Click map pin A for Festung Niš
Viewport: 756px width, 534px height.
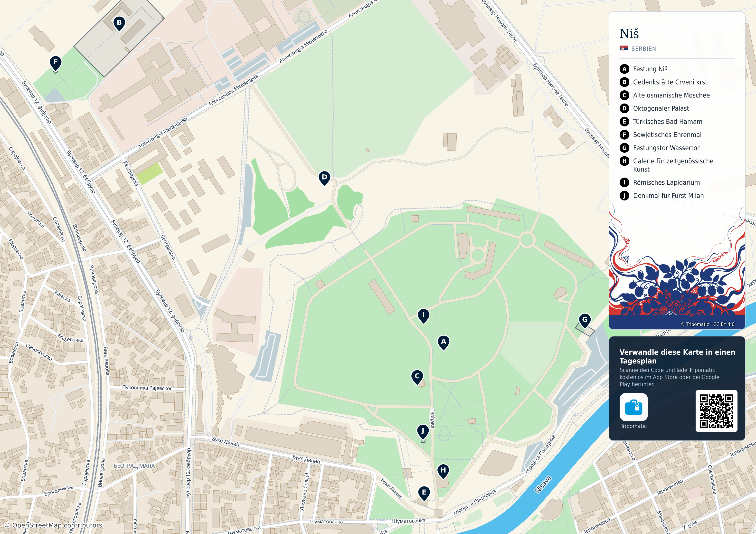click(444, 343)
